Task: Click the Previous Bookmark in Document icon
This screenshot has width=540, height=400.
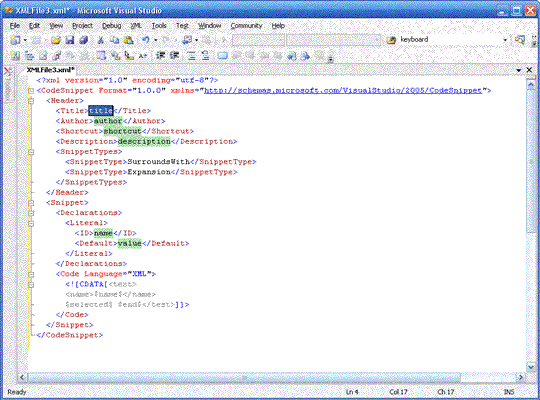Action: [291, 55]
